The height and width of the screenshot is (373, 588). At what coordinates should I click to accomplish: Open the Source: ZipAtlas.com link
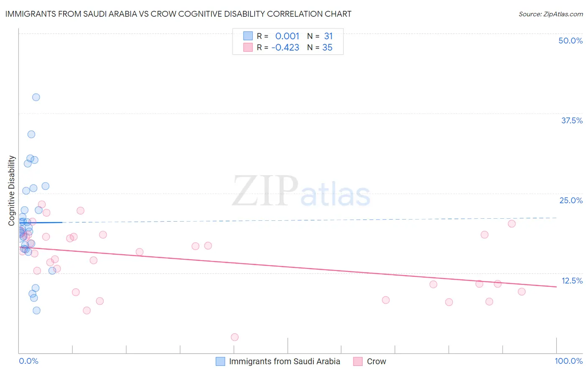click(551, 14)
